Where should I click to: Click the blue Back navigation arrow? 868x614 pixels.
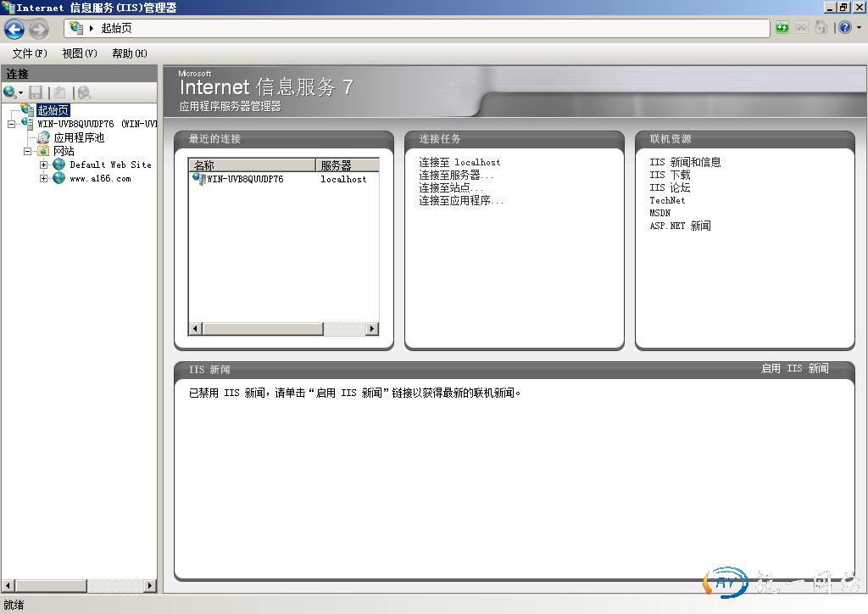click(14, 29)
